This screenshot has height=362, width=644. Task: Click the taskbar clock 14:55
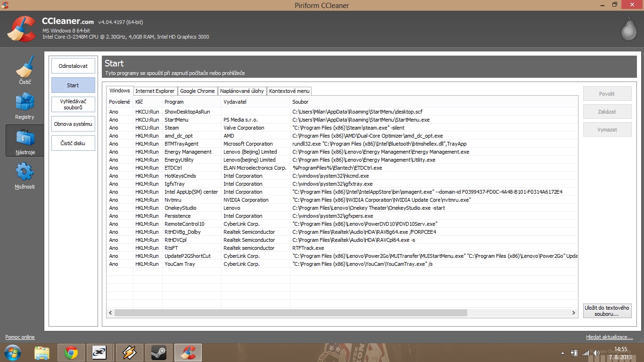pos(620,349)
